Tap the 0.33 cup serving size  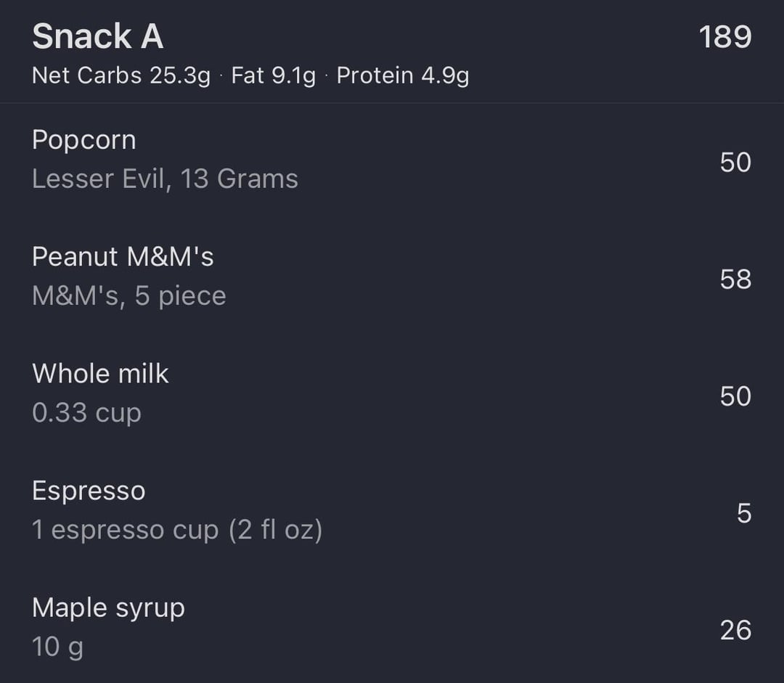point(86,412)
